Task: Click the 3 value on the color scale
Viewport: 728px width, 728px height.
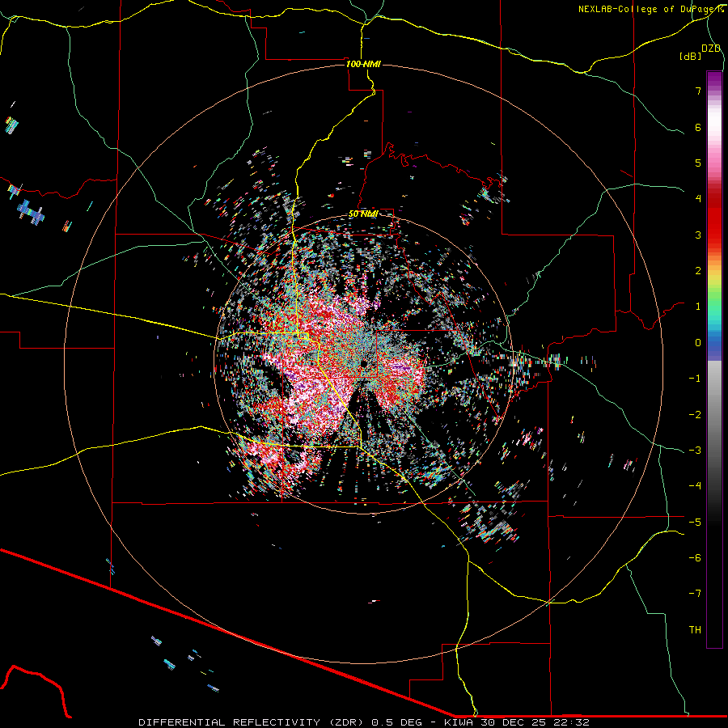Action: pos(698,235)
